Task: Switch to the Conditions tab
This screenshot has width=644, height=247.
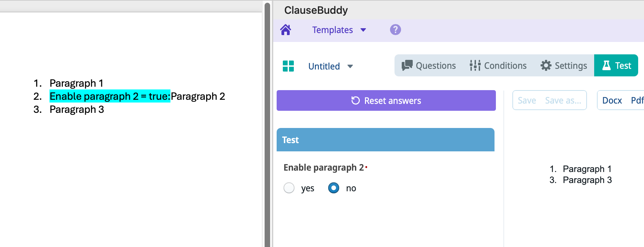Action: point(505,65)
